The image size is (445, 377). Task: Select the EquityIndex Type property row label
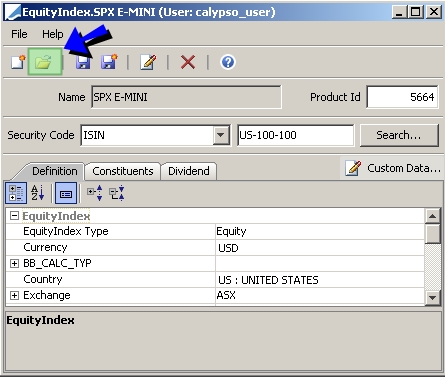point(66,231)
